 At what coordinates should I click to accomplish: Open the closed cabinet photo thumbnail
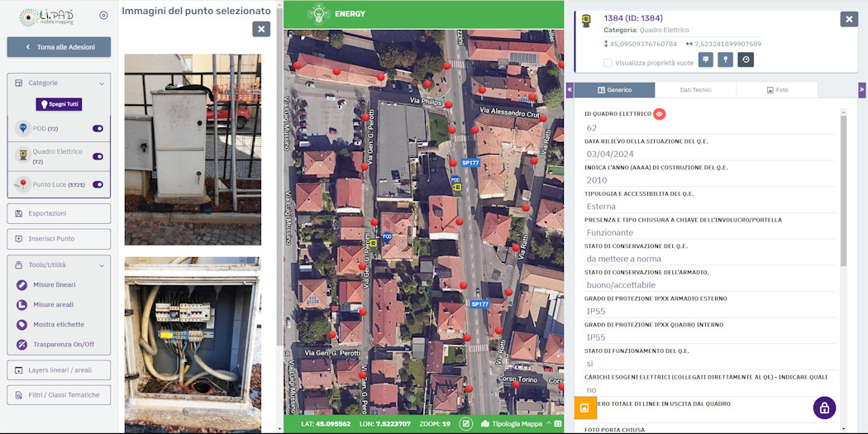tap(193, 150)
